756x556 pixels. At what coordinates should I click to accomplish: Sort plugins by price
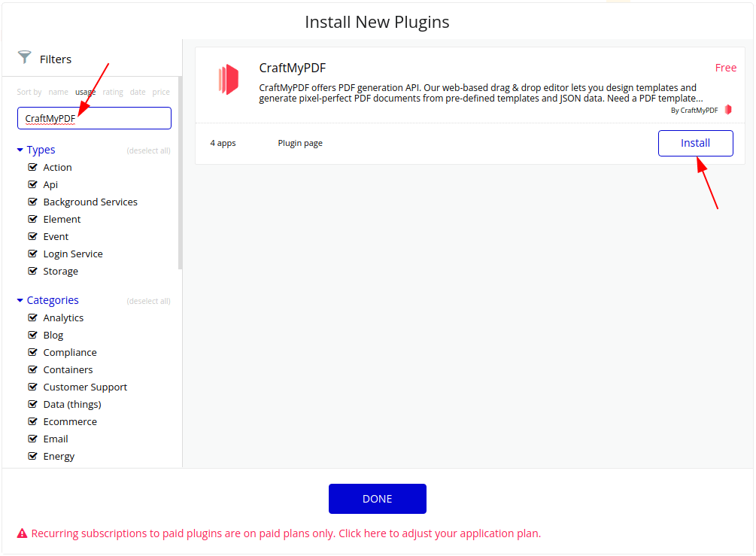(x=161, y=92)
